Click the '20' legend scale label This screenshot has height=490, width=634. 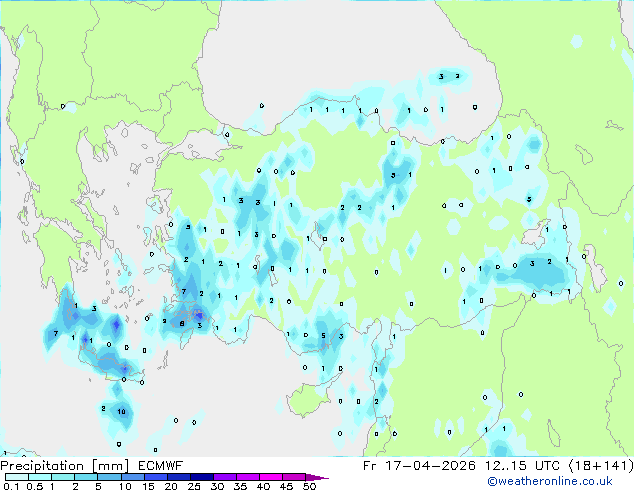171,486
